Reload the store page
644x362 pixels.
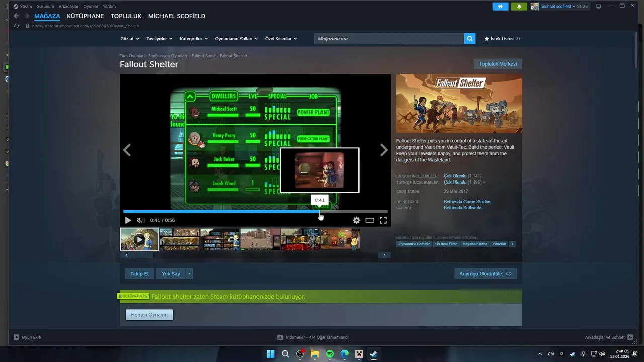(x=17, y=26)
